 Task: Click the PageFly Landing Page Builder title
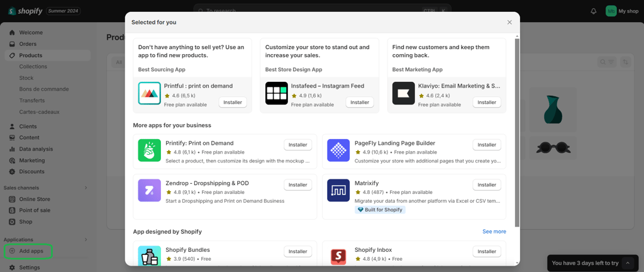395,144
